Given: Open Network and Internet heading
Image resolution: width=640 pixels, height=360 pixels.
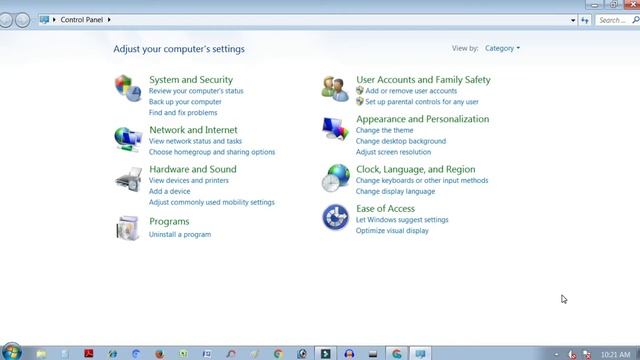Looking at the screenshot, I should 193,130.
